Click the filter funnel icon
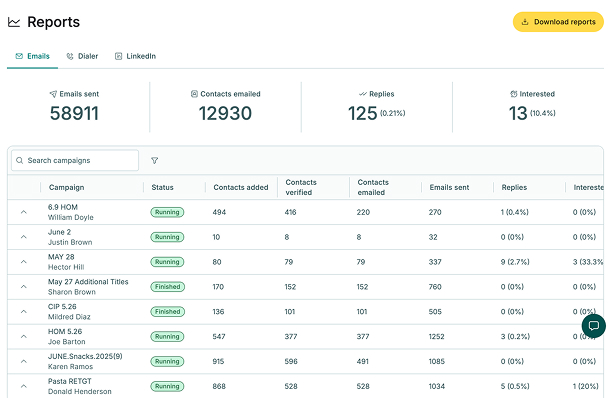 (154, 160)
